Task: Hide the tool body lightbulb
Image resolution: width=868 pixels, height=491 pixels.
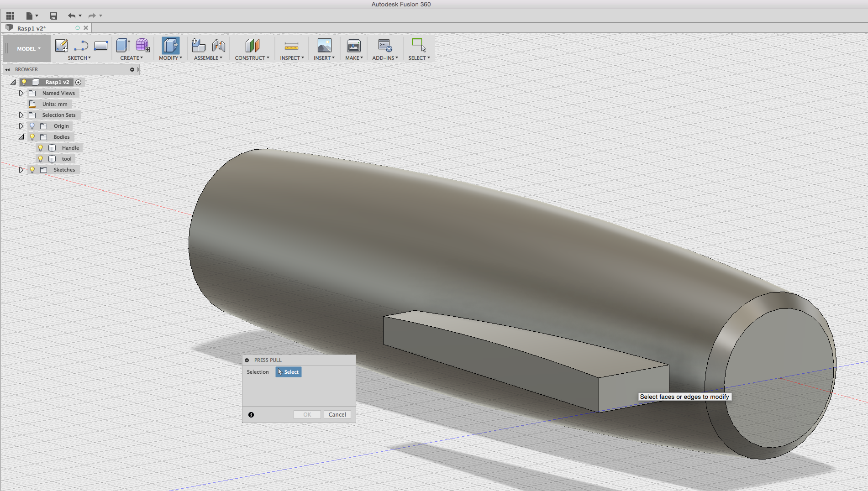Action: coord(41,158)
